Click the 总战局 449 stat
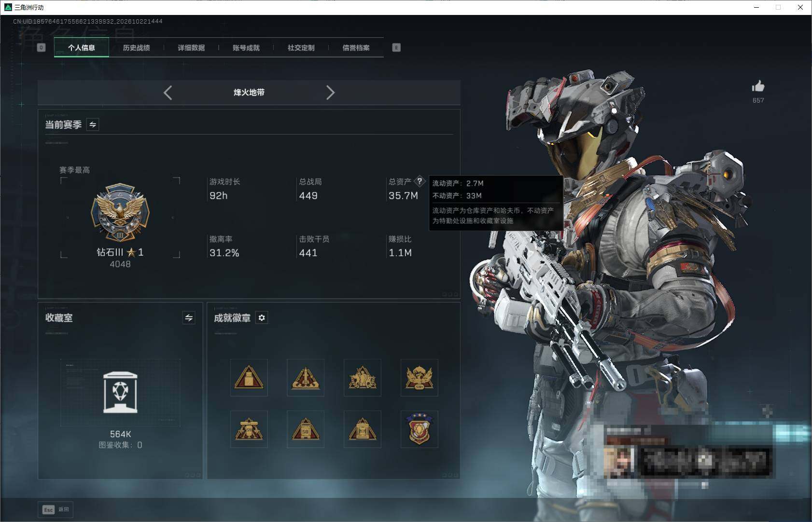 (310, 189)
